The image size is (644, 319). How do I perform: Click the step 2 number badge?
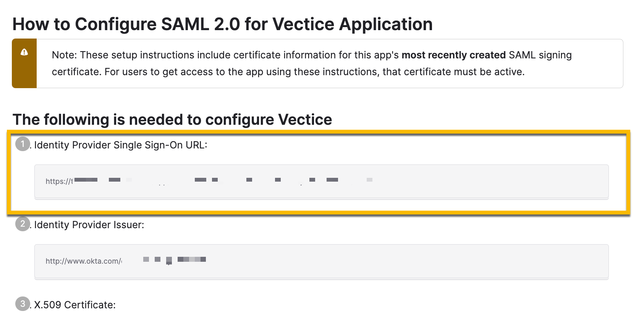tap(23, 224)
